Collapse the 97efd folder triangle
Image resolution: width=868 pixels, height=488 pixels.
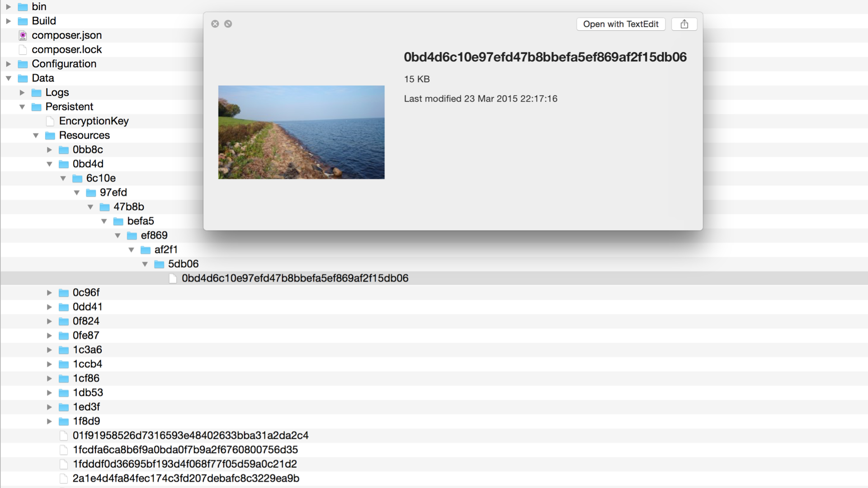76,192
